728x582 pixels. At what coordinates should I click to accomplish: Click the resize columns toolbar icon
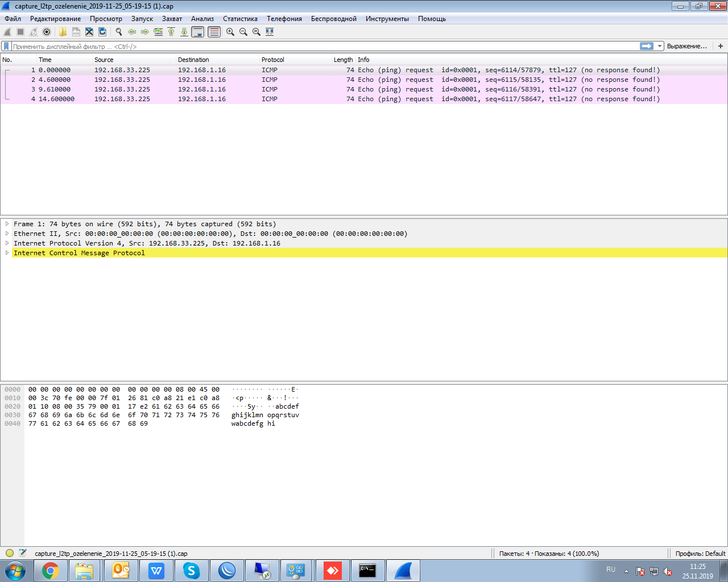tap(270, 32)
